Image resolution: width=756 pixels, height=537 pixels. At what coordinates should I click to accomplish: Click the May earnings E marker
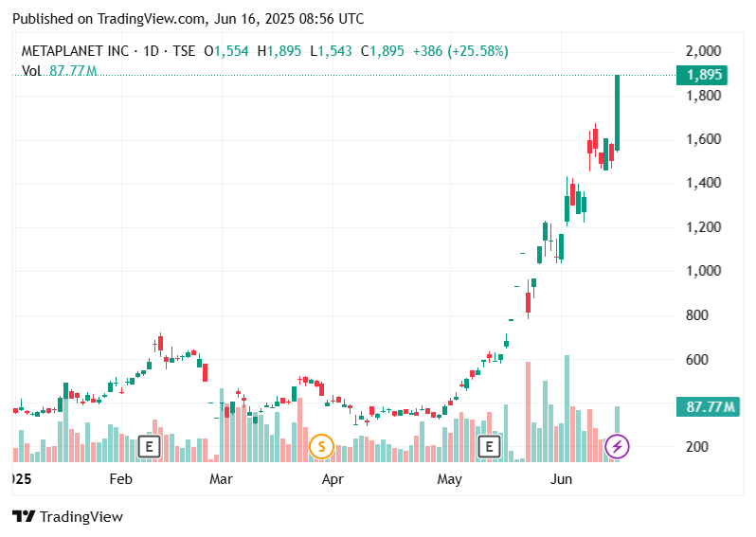pyautogui.click(x=489, y=446)
